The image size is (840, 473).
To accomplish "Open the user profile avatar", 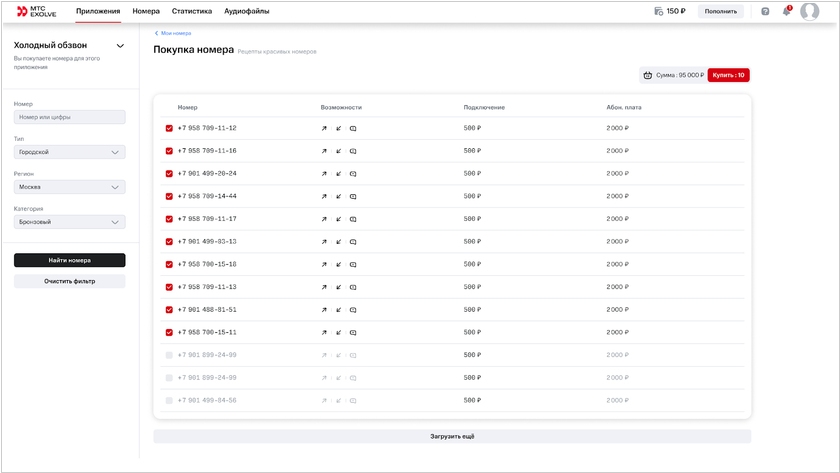I will click(809, 12).
